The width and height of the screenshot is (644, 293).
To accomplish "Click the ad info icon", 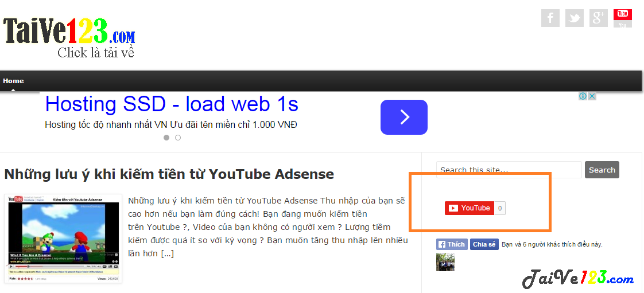I will [x=583, y=96].
